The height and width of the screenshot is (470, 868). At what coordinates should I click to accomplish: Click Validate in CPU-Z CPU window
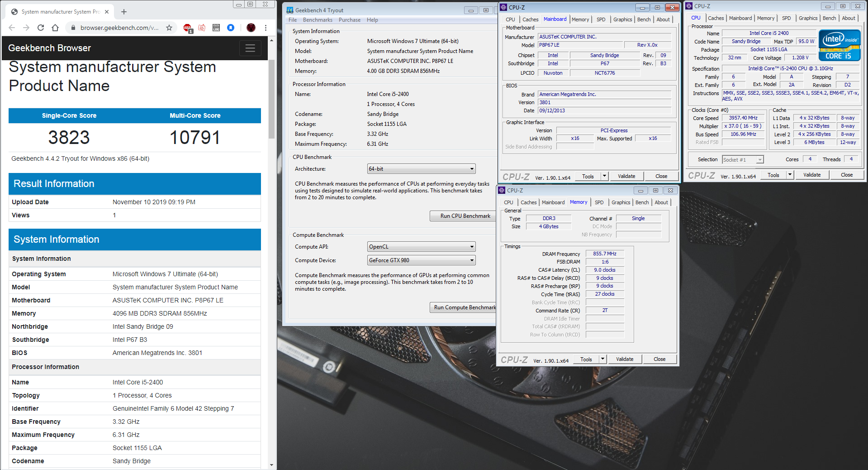pyautogui.click(x=812, y=175)
